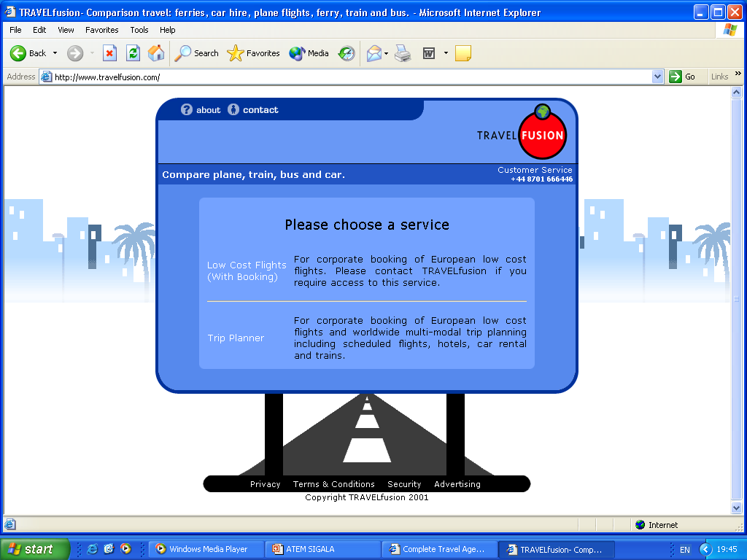Viewport: 747px width, 560px height.
Task: Print the page with printer icon
Action: pos(403,53)
